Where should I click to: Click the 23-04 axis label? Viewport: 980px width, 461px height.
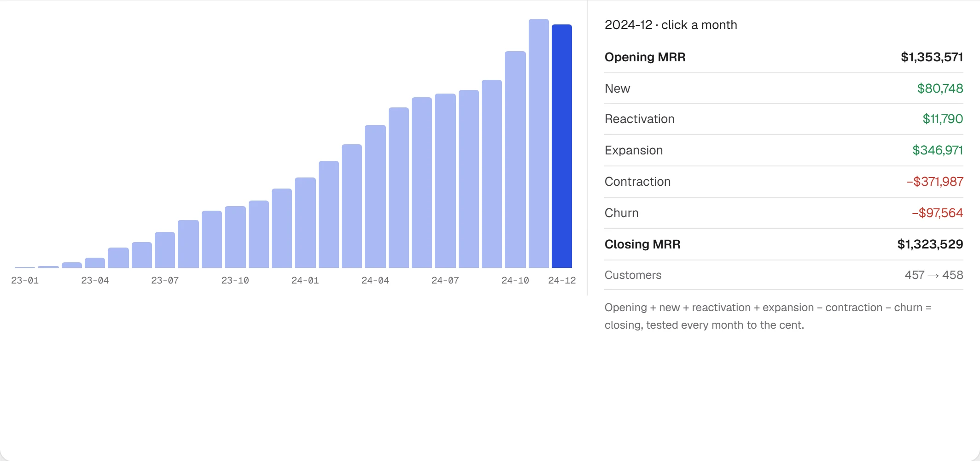[x=95, y=280]
